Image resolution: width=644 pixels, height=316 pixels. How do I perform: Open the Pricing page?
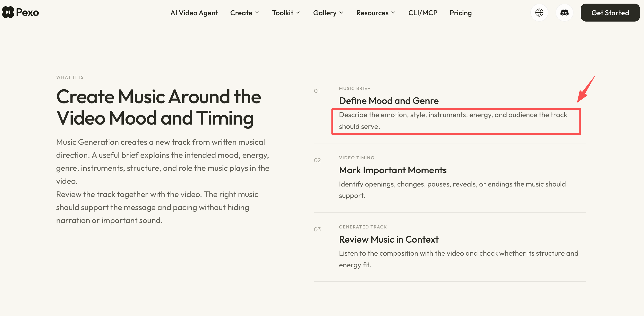[461, 13]
